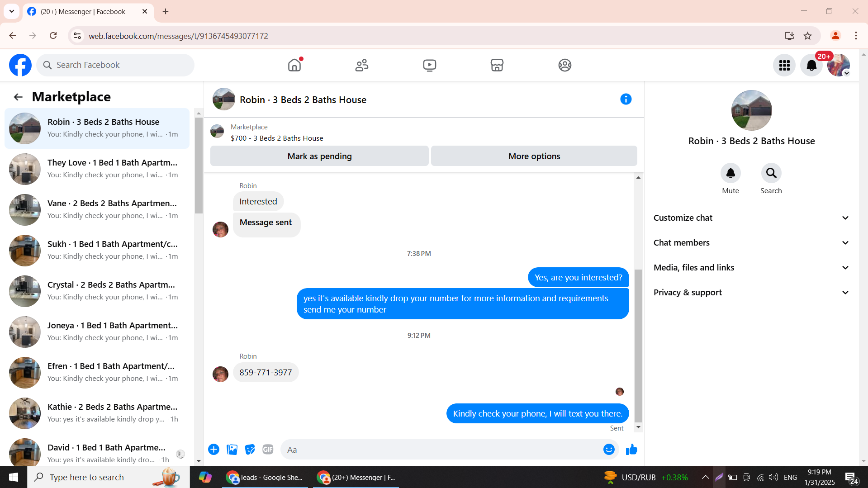Open the Friends icon in top navigation

(362, 65)
